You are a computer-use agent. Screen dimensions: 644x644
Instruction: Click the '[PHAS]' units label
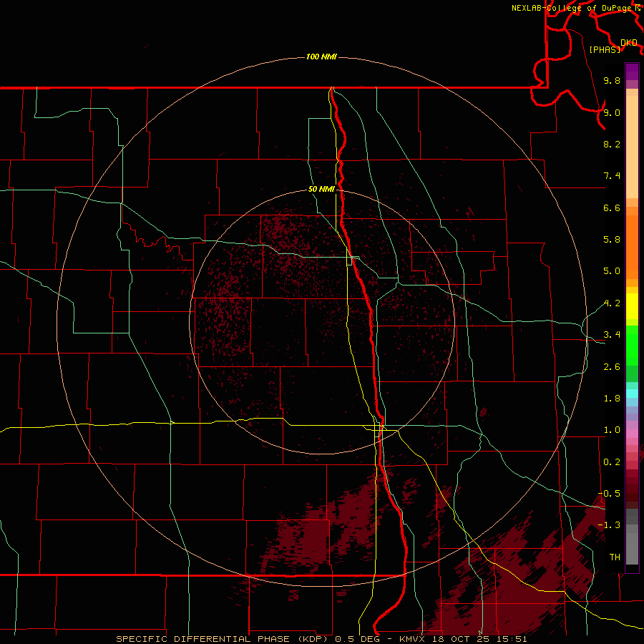coord(605,49)
